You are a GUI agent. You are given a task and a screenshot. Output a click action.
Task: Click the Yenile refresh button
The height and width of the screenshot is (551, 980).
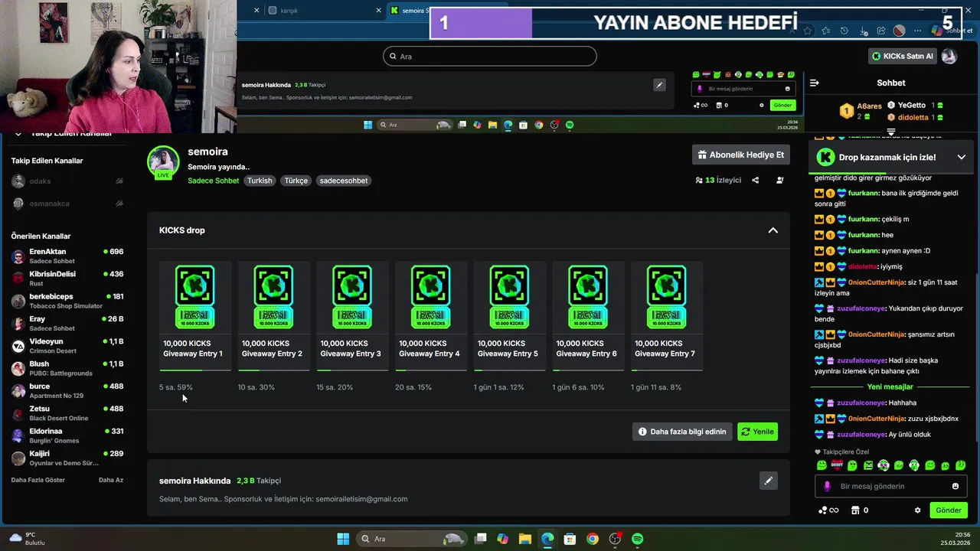click(x=757, y=432)
